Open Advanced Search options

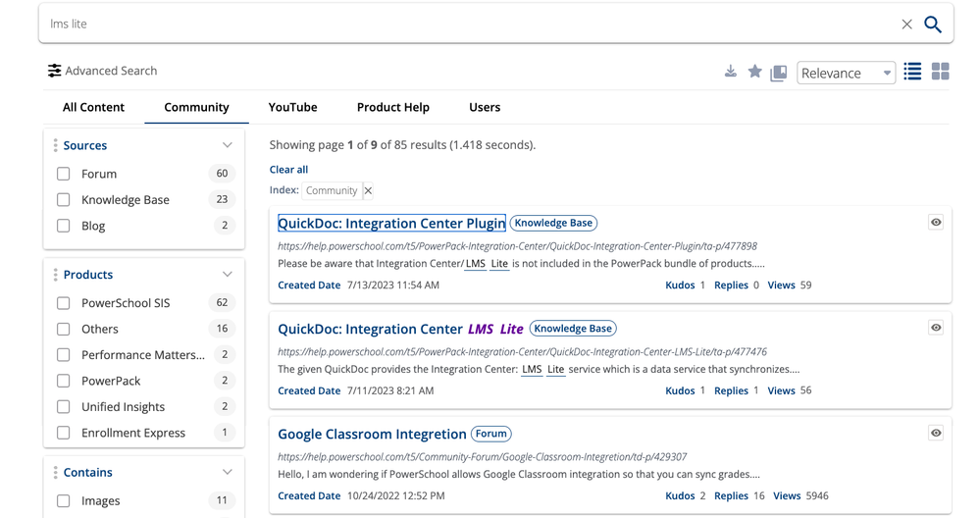point(102,71)
